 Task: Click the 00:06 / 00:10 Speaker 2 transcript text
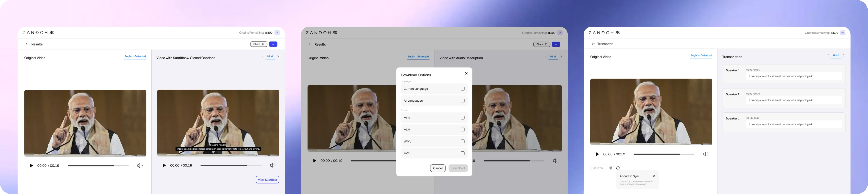pyautogui.click(x=794, y=100)
